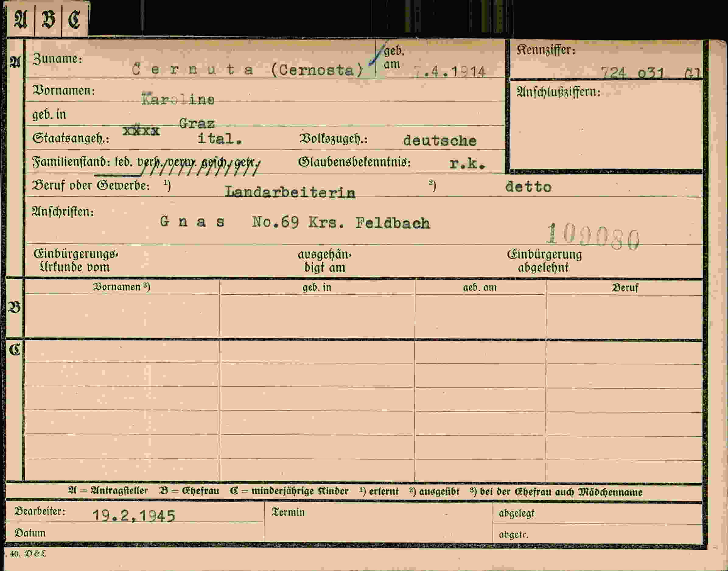Click the 'Anschriften:' label
728x571 pixels.
[63, 212]
